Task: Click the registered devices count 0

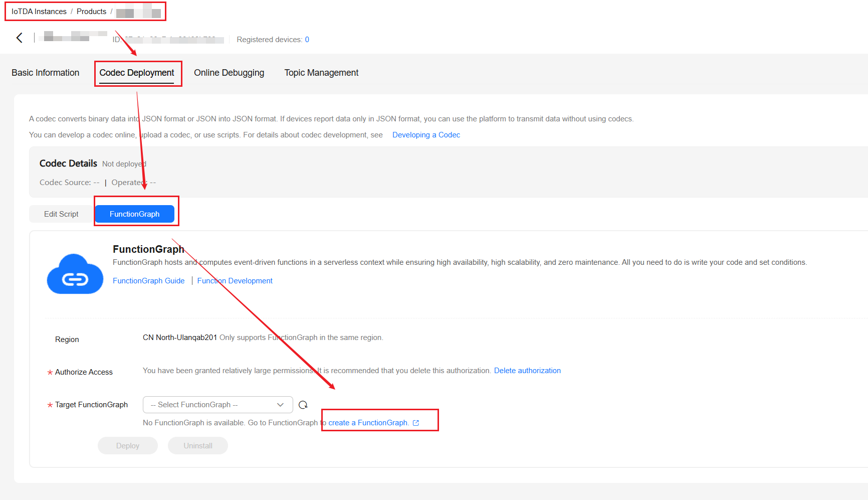Action: pyautogui.click(x=307, y=40)
